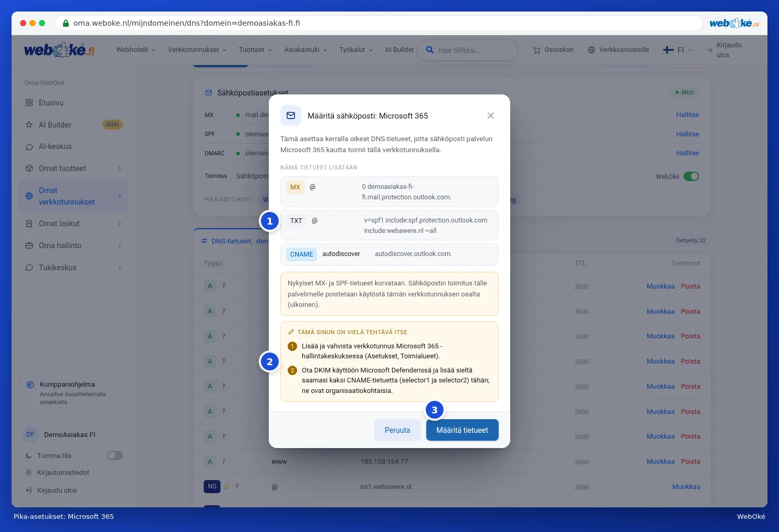
Task: Close the Microsoft 365 email dialog
Action: [x=490, y=115]
